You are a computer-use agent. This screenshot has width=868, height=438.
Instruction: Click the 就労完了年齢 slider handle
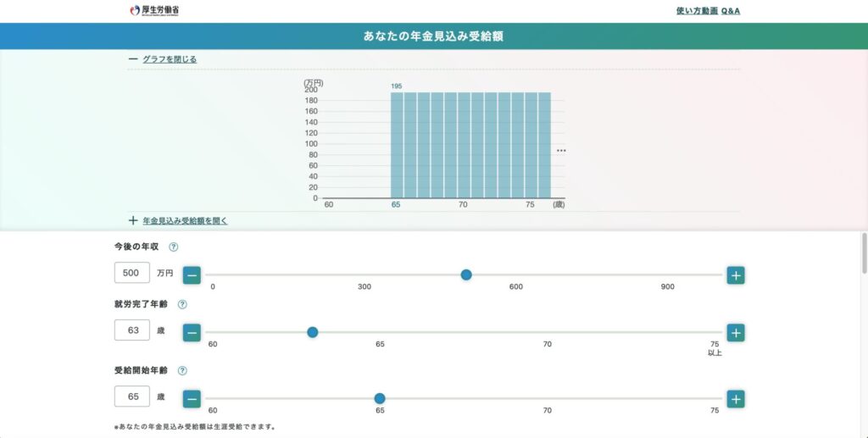(x=313, y=332)
